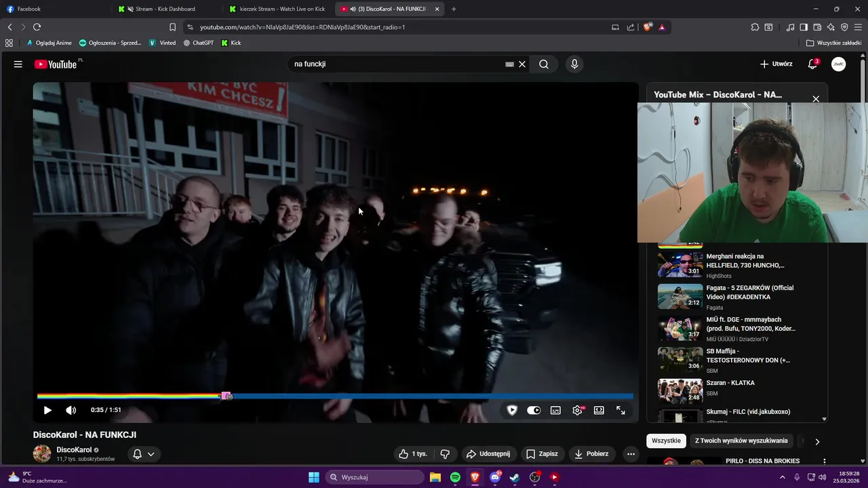Viewport: 868px width, 488px height.
Task: Open the Wszystkie zakładki bookmarks folder
Action: [833, 43]
